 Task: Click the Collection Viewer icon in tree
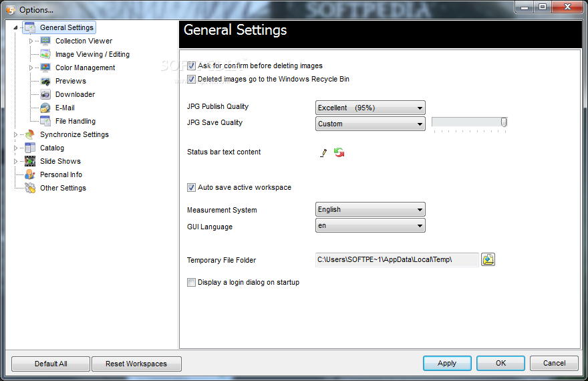coord(45,41)
